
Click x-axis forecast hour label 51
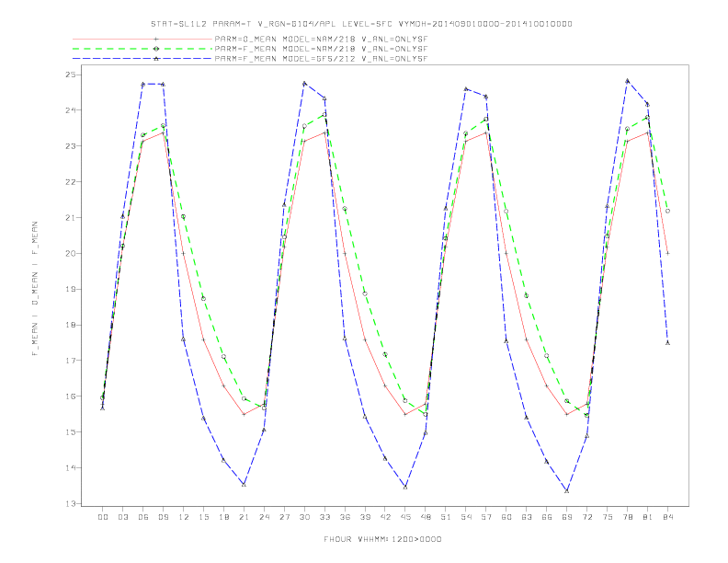[x=446, y=517]
